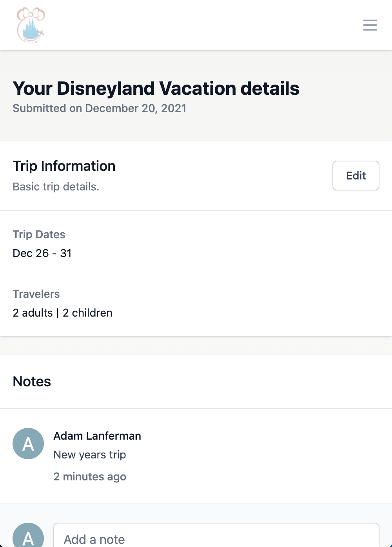Select the 'Dec 26 - 31' date value
The width and height of the screenshot is (392, 547).
tap(42, 253)
